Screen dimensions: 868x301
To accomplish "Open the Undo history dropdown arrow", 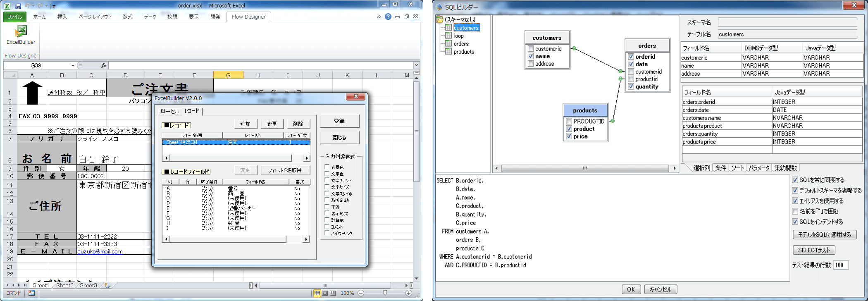I will click(x=33, y=6).
